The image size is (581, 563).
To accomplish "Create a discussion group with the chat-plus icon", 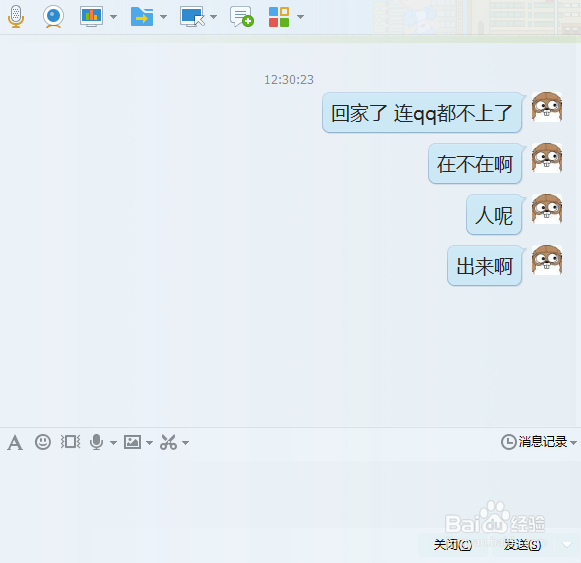I will (x=242, y=17).
